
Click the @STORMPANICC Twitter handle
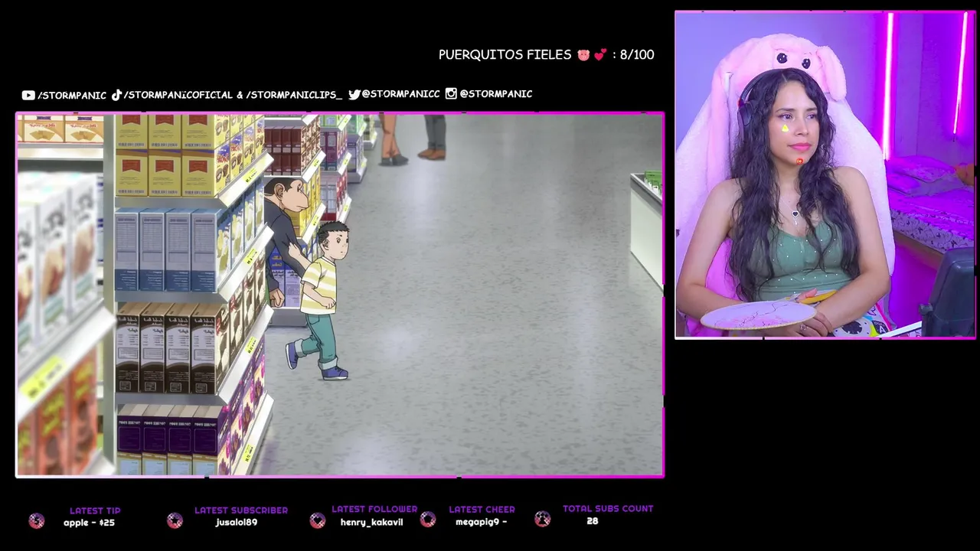(400, 94)
